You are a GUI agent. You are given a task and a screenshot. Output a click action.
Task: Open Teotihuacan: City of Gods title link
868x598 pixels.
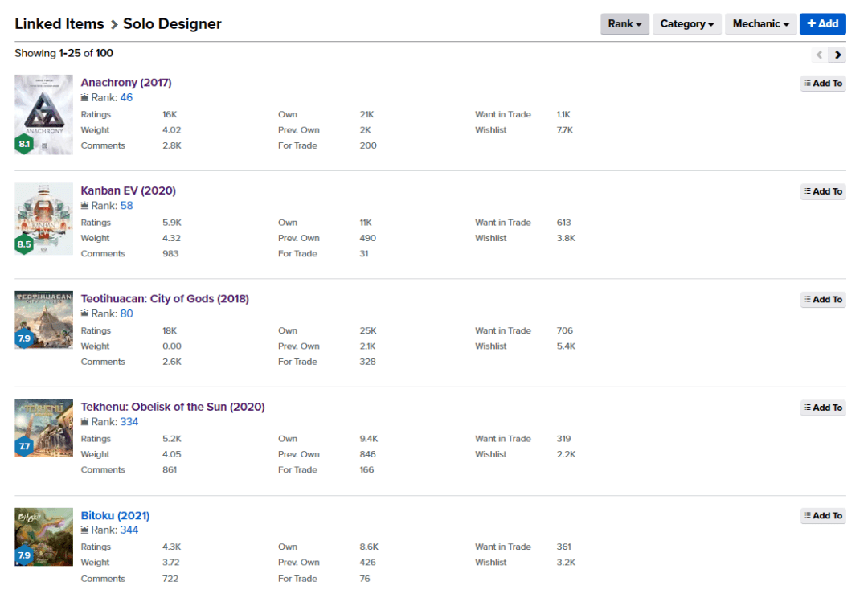tap(165, 299)
